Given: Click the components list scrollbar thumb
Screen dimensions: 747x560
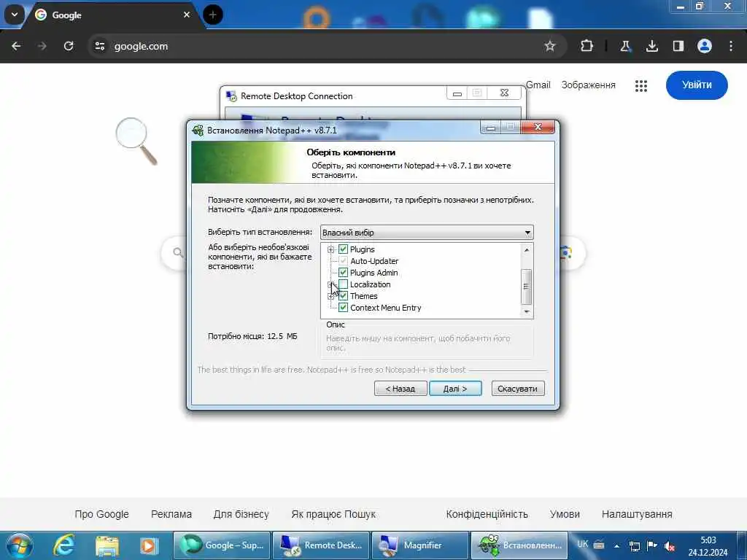Looking at the screenshot, I should tap(527, 286).
